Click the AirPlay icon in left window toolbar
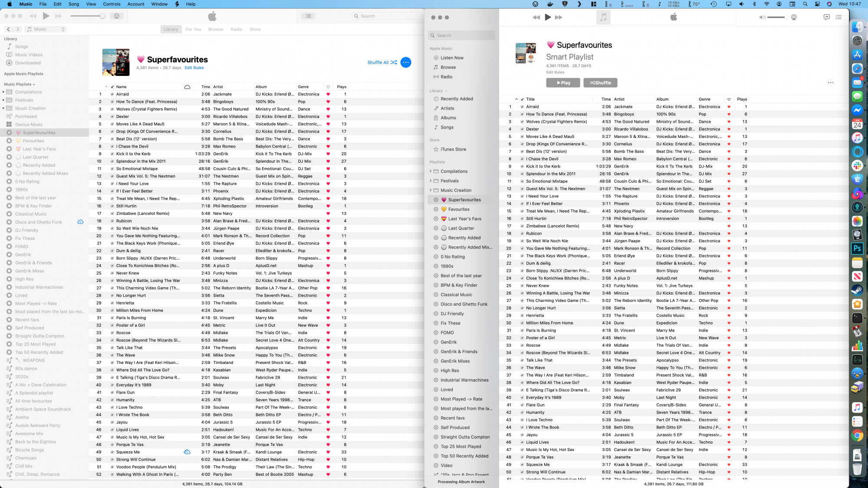The width and height of the screenshot is (868, 488). tap(116, 16)
